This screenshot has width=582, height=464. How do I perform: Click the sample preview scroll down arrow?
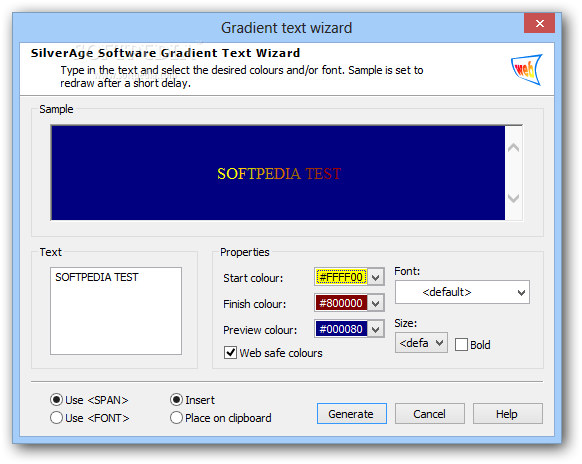point(513,198)
